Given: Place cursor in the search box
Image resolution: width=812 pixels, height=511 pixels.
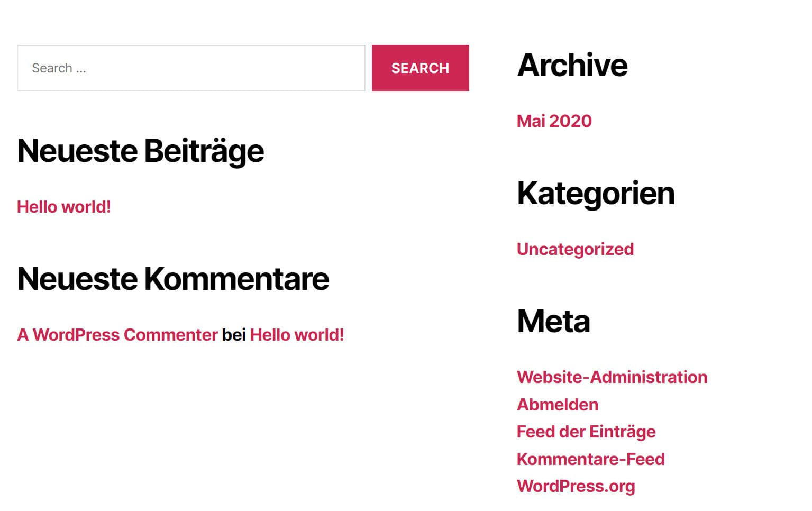Looking at the screenshot, I should [x=190, y=68].
